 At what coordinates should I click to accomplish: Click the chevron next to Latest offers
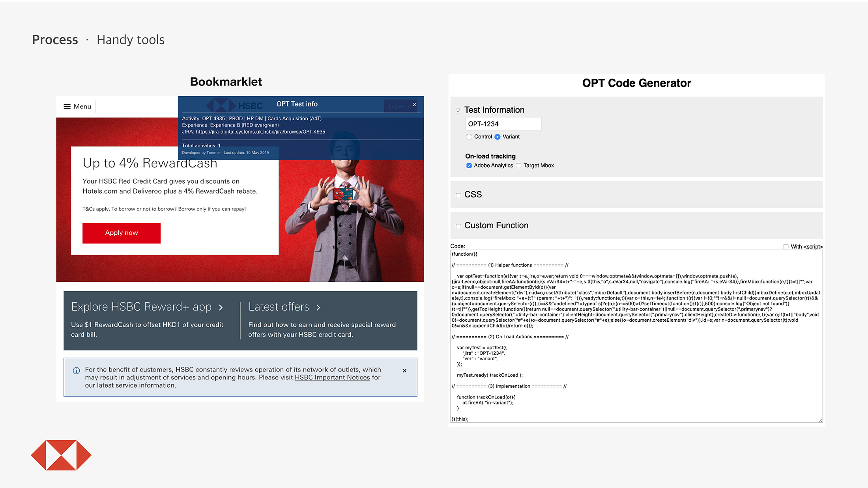318,307
